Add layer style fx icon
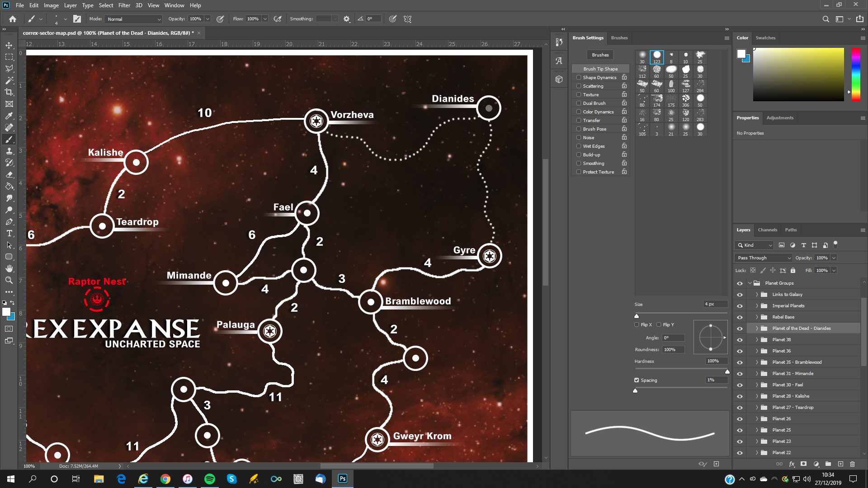The image size is (868, 488). [x=792, y=464]
